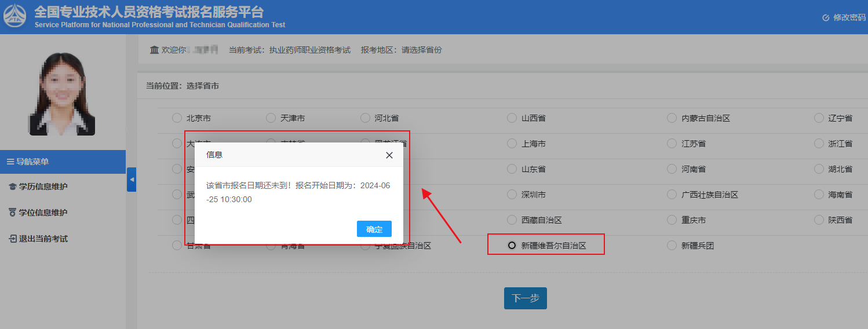Click the bank icon beside 欢迎你
Viewport: 868px width, 329px height.
coord(154,50)
